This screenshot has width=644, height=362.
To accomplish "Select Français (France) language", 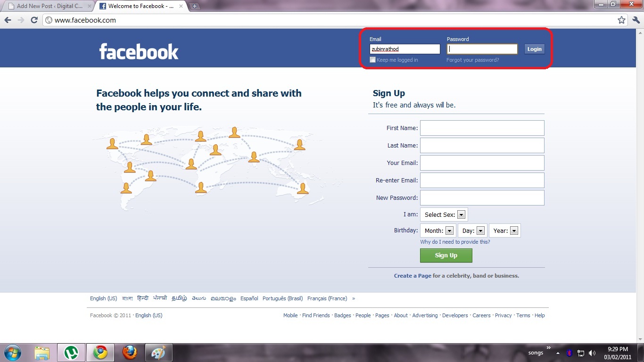I will pos(327,298).
